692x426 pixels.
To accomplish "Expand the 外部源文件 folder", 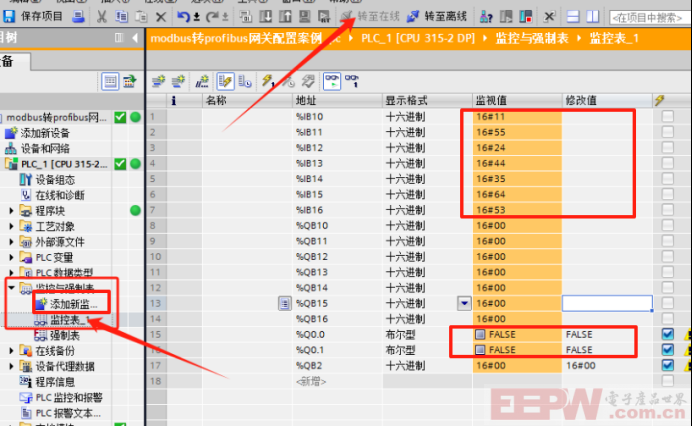I will tap(11, 241).
